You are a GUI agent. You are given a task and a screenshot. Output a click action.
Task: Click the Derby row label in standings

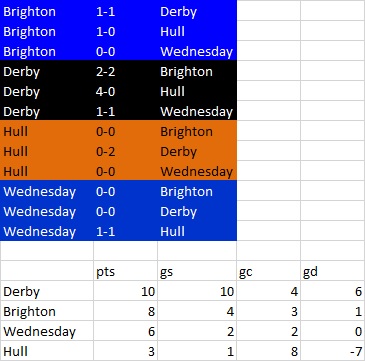tap(47, 292)
